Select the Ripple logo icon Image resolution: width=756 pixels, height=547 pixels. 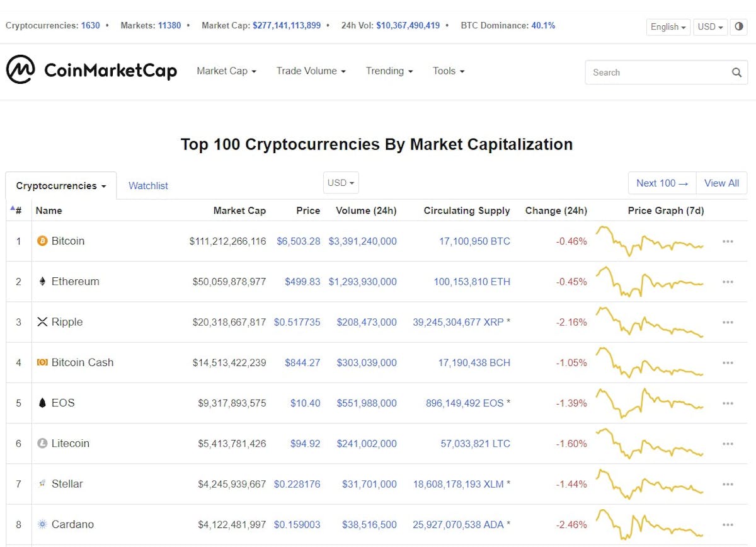click(41, 322)
